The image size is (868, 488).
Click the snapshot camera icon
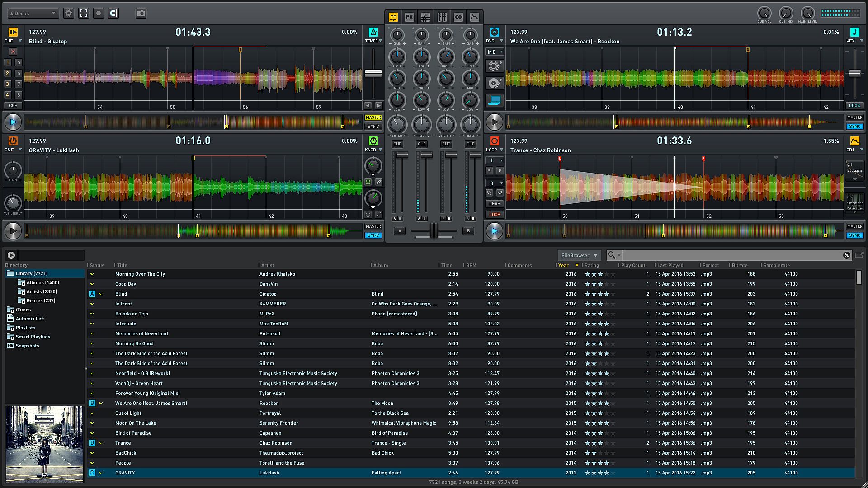(141, 13)
